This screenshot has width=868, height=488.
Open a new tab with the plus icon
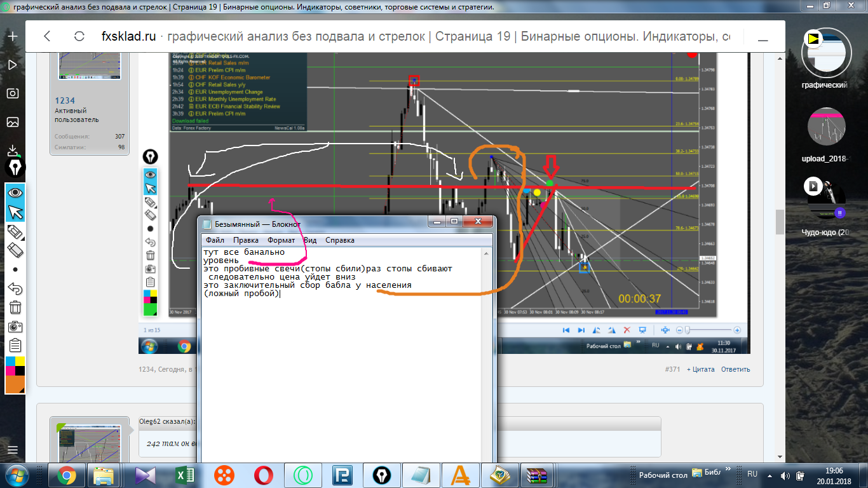(x=12, y=36)
